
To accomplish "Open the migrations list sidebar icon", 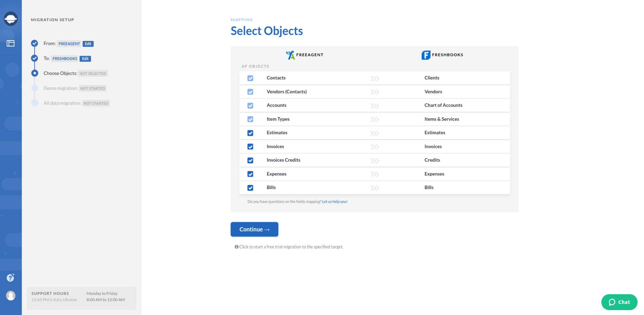I will coord(10,43).
